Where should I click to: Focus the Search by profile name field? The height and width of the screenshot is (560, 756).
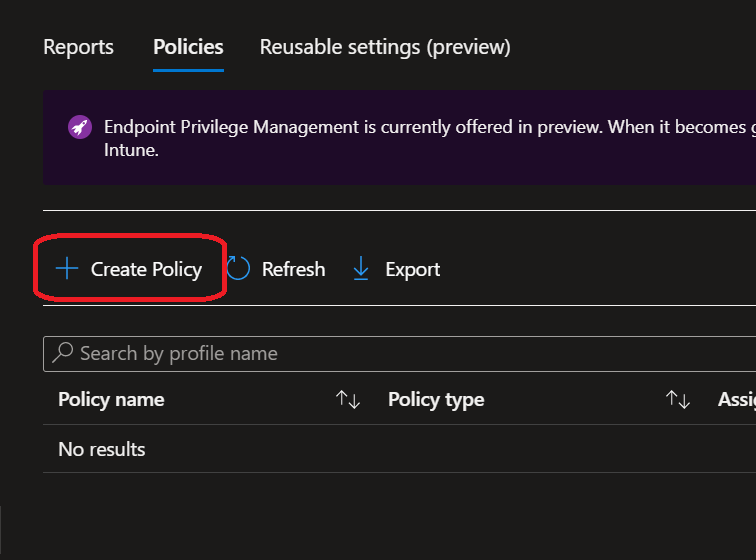point(400,353)
